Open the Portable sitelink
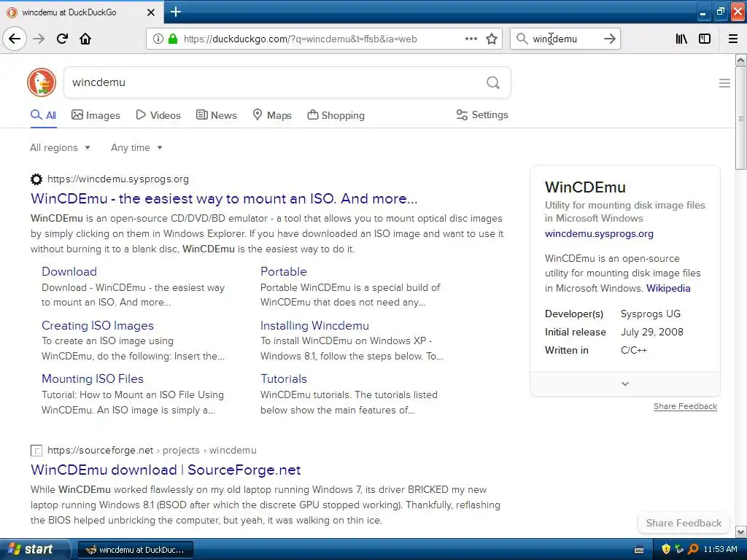The image size is (747, 560). (284, 271)
